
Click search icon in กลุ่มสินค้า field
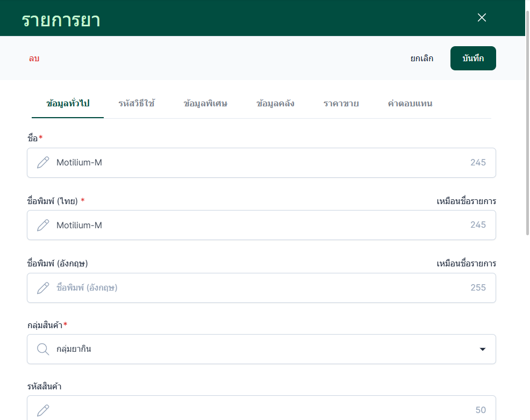point(43,349)
